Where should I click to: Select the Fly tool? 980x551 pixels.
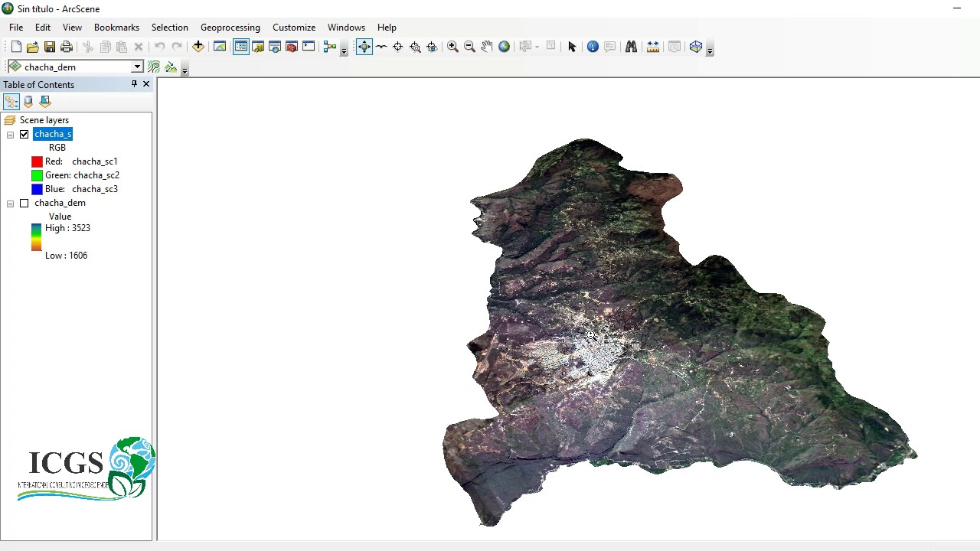(381, 47)
